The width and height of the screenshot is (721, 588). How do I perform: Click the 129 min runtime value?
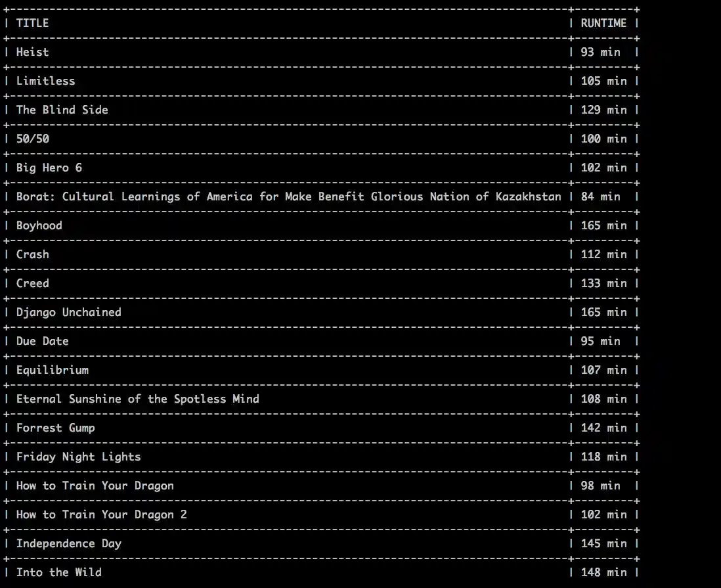[x=603, y=110]
